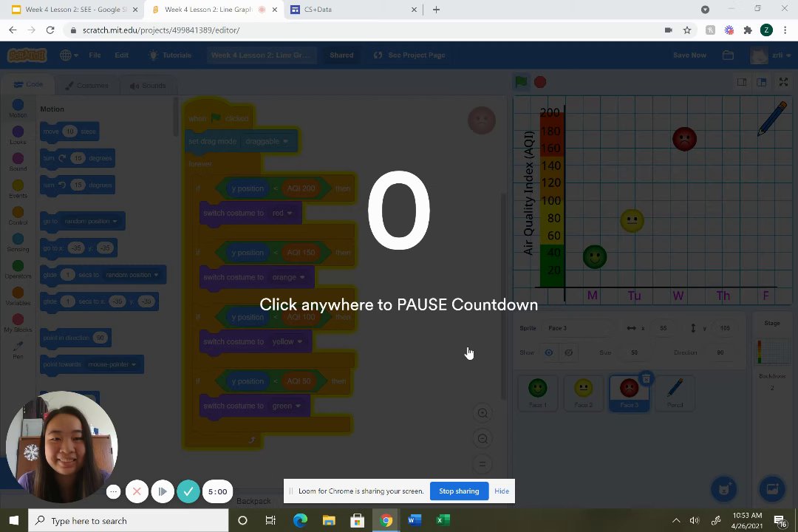Select the Operators block category
Screen dimensions: 798x532
click(18, 269)
